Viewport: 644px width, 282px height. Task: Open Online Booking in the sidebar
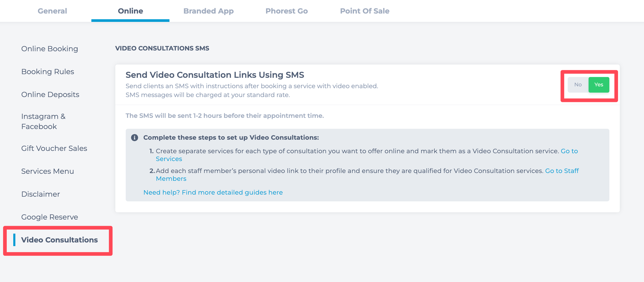click(50, 49)
